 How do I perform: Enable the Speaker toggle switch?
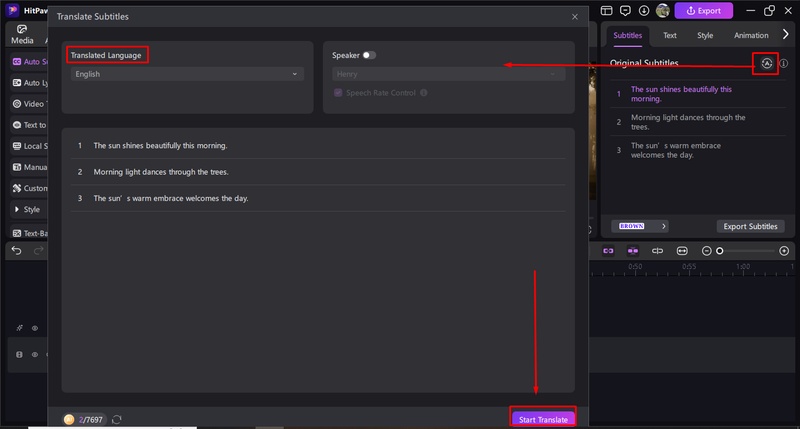pos(369,55)
